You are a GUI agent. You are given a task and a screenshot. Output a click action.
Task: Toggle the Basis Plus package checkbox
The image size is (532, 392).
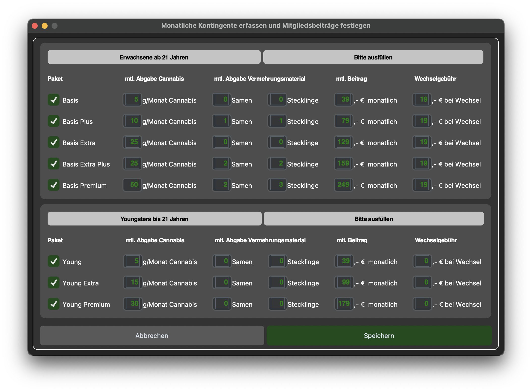tap(54, 121)
